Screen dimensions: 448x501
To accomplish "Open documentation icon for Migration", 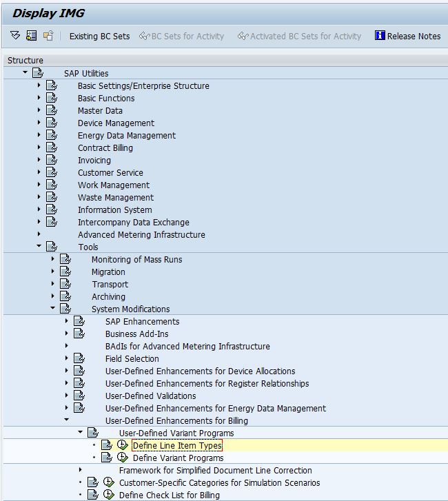I will [65, 272].
